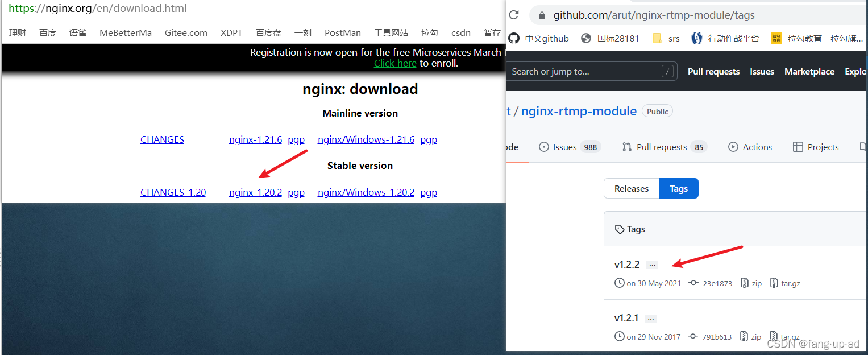The width and height of the screenshot is (868, 355).
Task: Open the Issues tab showing 988
Action: [569, 146]
